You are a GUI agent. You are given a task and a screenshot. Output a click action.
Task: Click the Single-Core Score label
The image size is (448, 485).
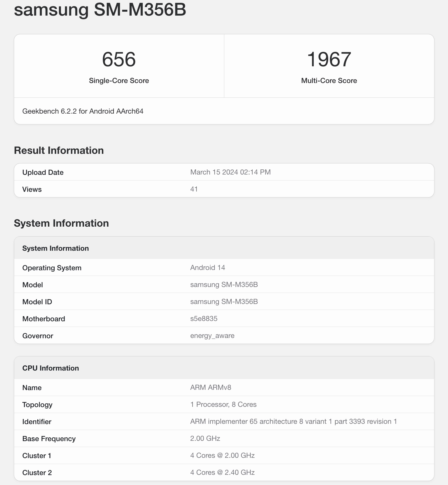119,81
